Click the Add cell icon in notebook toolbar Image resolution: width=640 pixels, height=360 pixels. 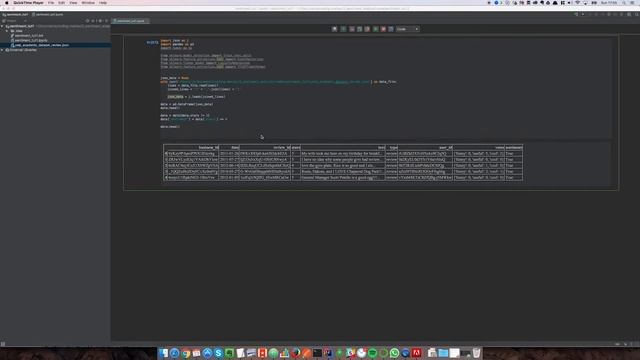point(343,29)
